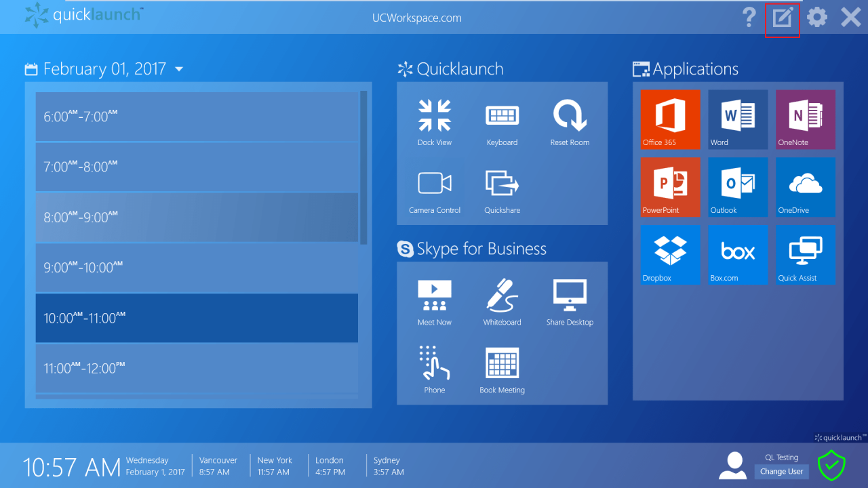
Task: Launch the Dropbox tile
Action: click(x=671, y=255)
